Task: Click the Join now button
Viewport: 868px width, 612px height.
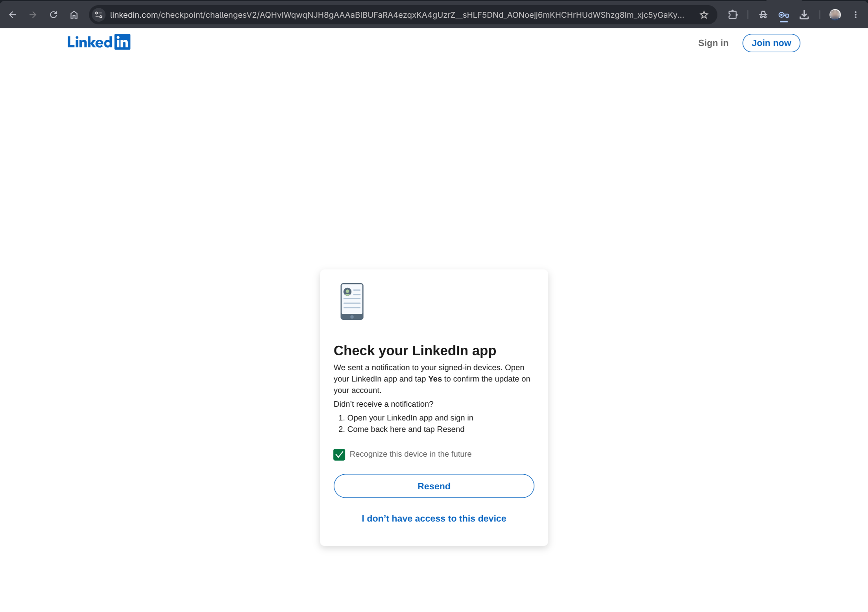Action: [x=771, y=43]
